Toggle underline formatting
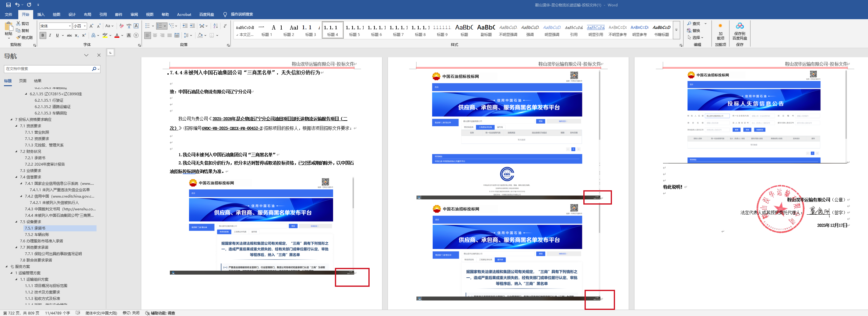 click(x=57, y=35)
